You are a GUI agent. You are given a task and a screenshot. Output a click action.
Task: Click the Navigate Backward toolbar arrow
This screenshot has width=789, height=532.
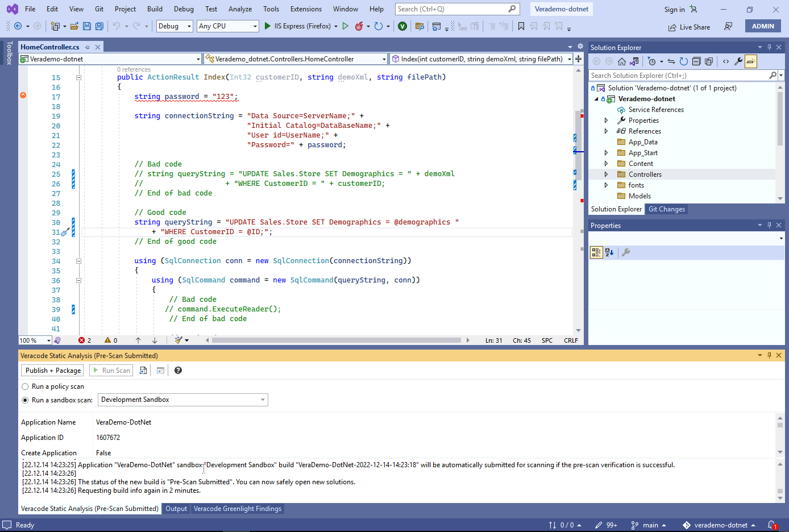click(18, 26)
